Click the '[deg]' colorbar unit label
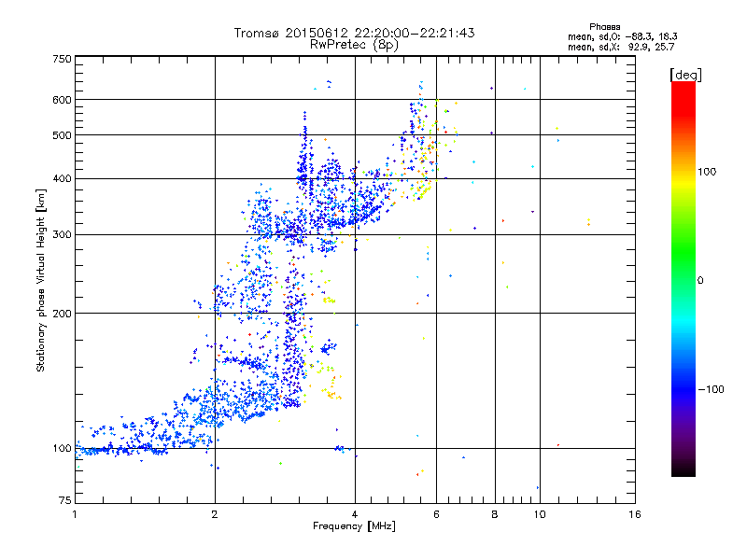This screenshot has height=560, width=747. [x=685, y=75]
